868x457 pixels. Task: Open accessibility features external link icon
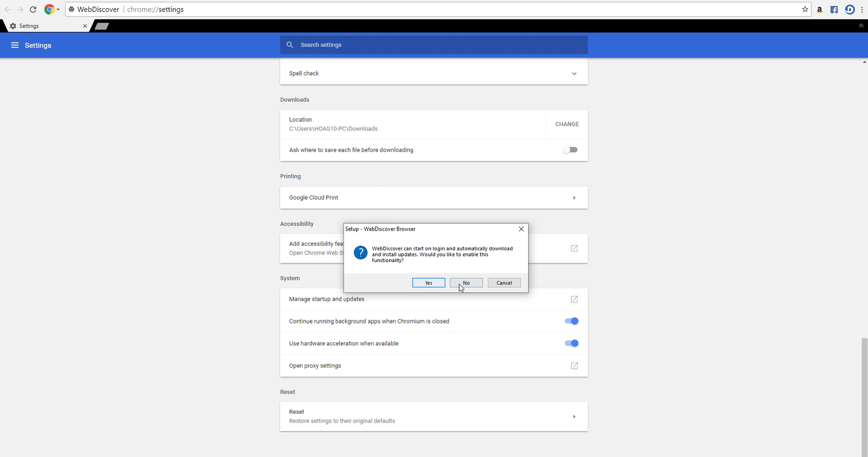point(574,248)
